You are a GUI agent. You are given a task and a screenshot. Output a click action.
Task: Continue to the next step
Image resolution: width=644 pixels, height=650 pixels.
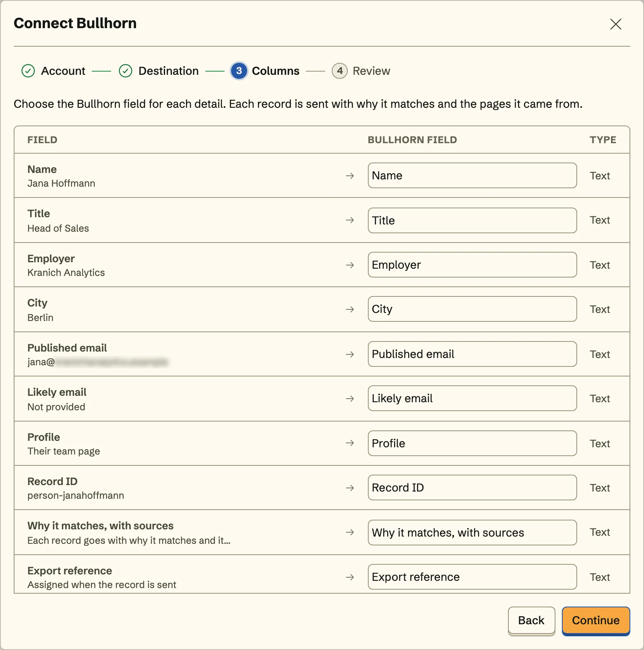coord(596,621)
